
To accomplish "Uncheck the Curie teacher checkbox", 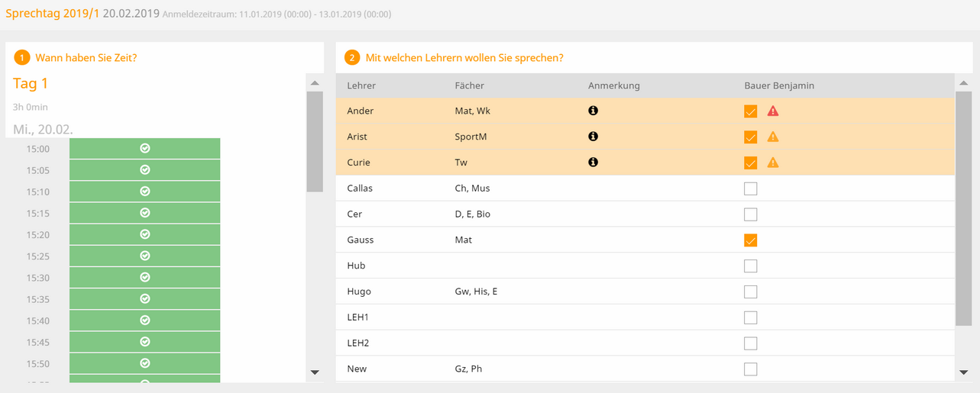I will [x=751, y=163].
